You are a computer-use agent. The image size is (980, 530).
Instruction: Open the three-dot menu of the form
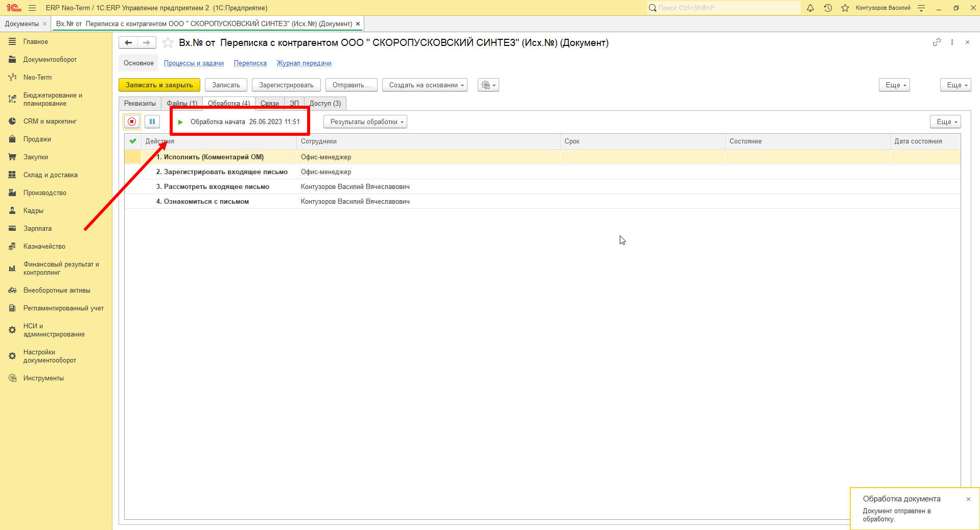pos(952,42)
